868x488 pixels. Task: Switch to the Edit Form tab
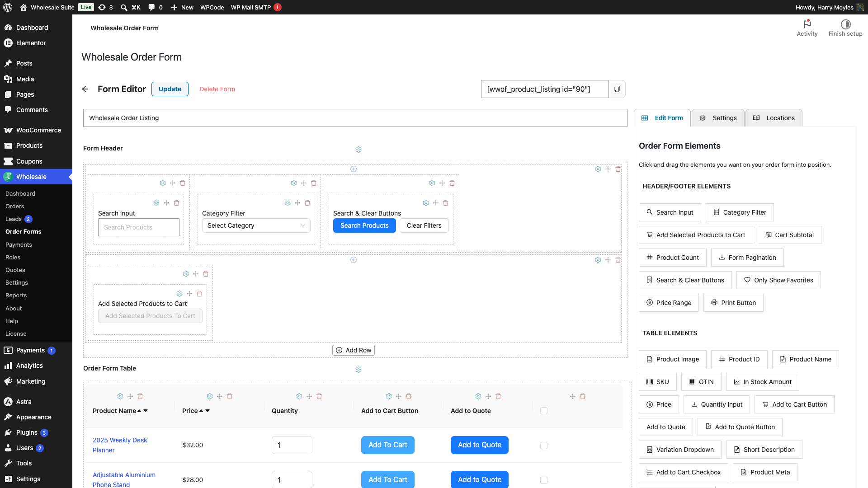[x=662, y=118]
